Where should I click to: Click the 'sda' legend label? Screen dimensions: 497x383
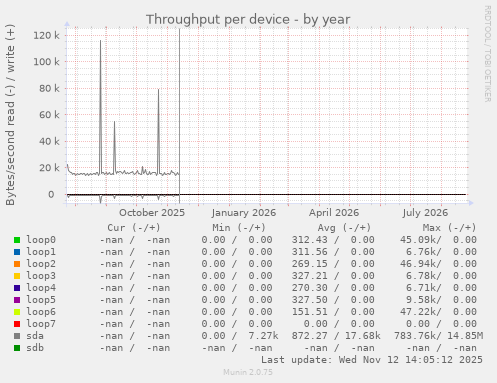pos(35,336)
